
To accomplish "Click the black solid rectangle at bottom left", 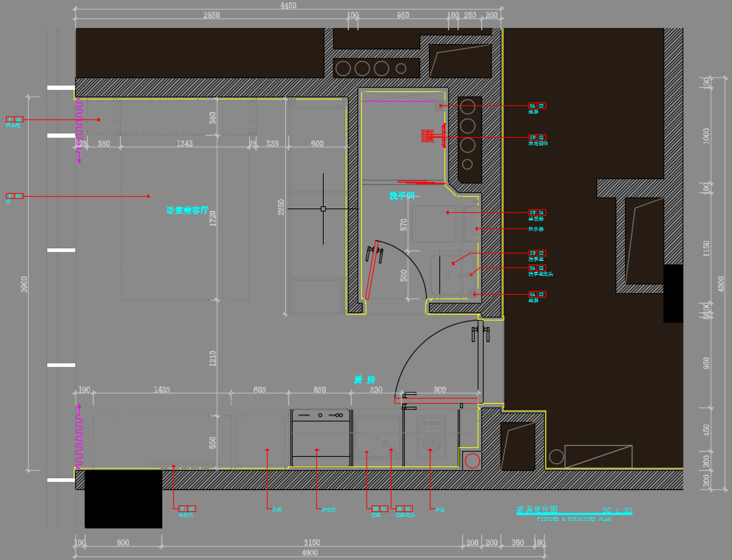I will coord(123,499).
